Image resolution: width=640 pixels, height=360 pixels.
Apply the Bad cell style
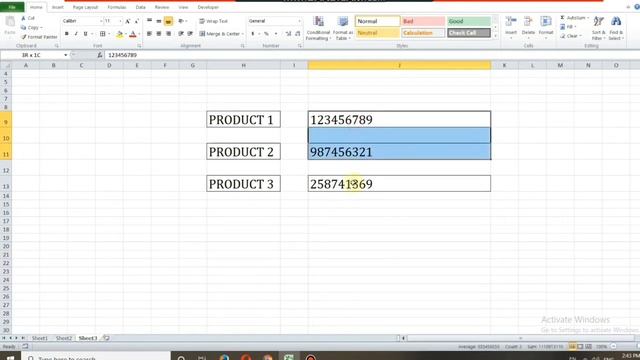pyautogui.click(x=423, y=21)
